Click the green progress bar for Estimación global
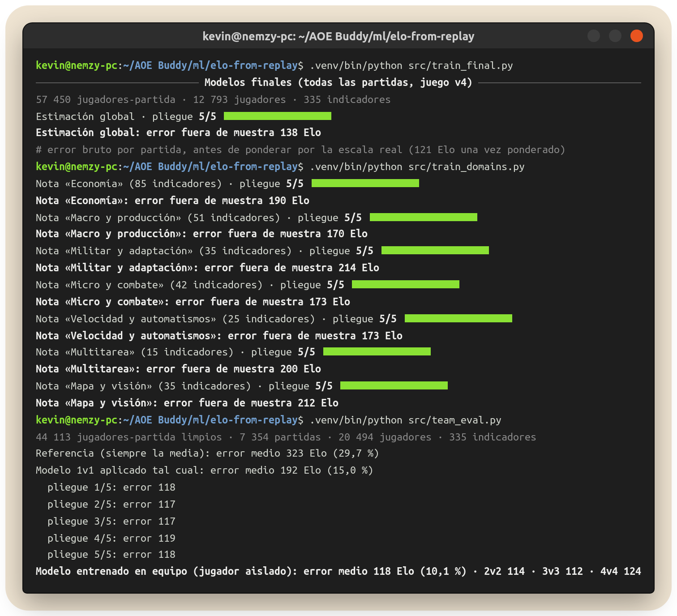Image resolution: width=677 pixels, height=616 pixels. pyautogui.click(x=278, y=116)
